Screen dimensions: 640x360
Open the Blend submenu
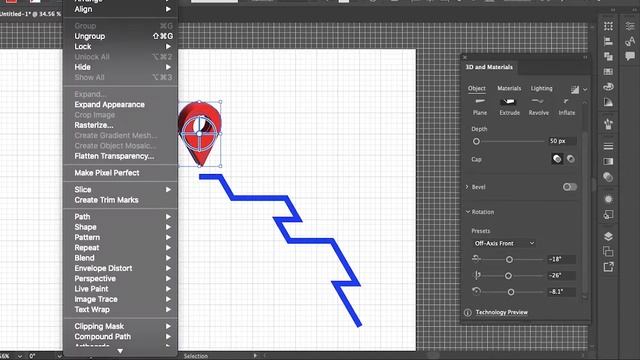(121, 258)
